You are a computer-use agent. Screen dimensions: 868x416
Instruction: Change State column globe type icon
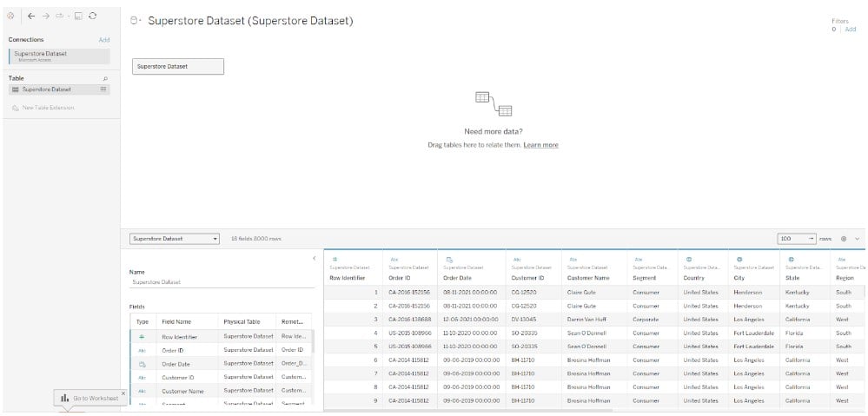click(791, 259)
